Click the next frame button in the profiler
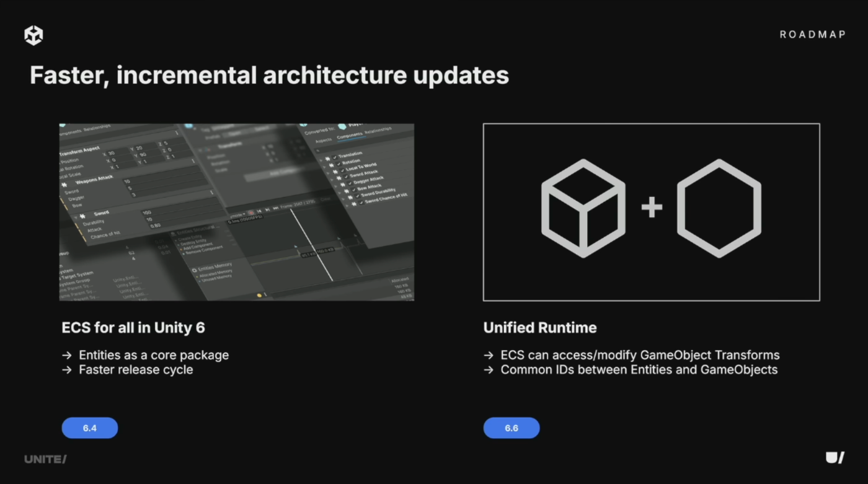 point(267,209)
